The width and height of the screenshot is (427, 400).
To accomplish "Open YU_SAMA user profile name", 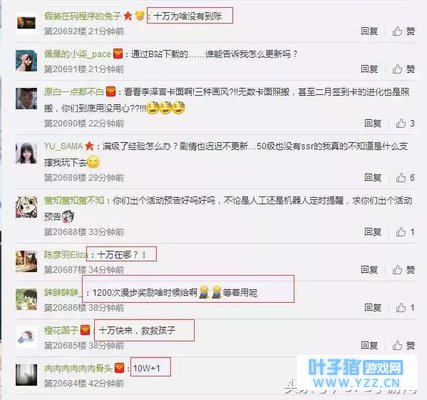I will 63,146.
